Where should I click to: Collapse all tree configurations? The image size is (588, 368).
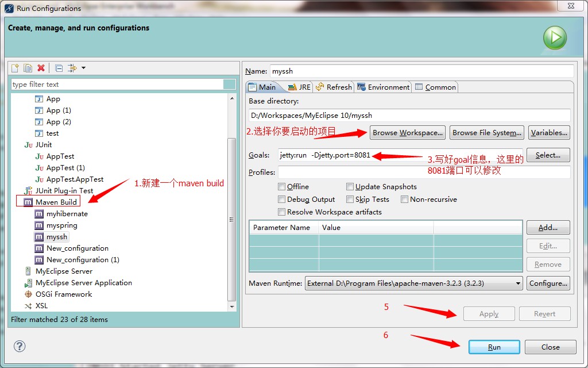[59, 68]
